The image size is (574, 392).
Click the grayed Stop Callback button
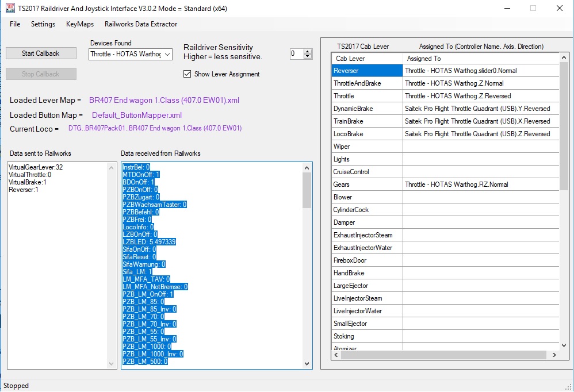41,74
